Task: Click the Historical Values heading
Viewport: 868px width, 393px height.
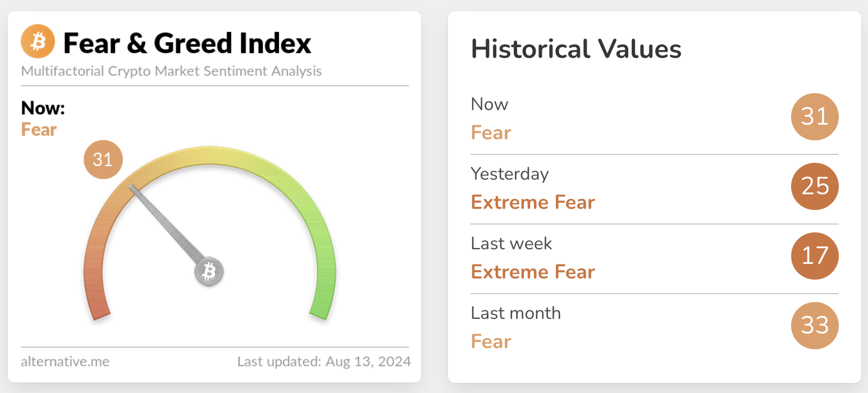Action: point(576,49)
